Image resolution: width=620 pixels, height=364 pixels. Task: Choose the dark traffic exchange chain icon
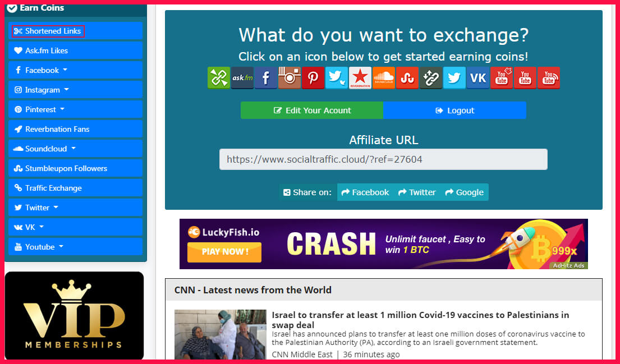point(430,78)
